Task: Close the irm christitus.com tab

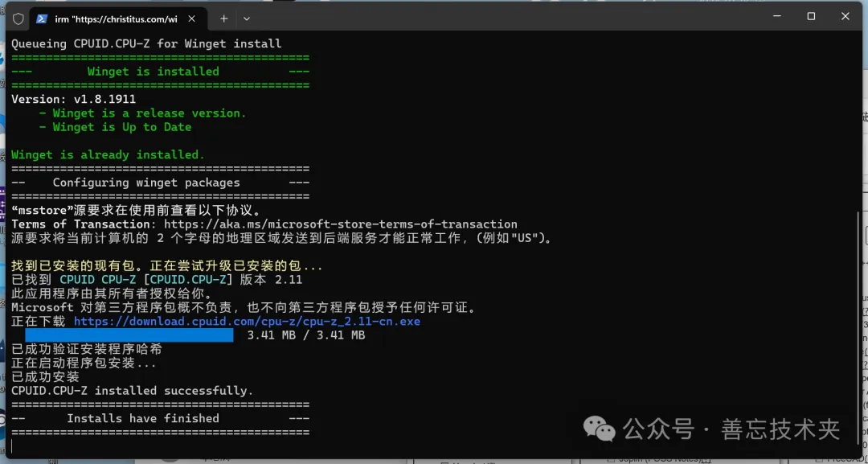Action: pos(191,18)
